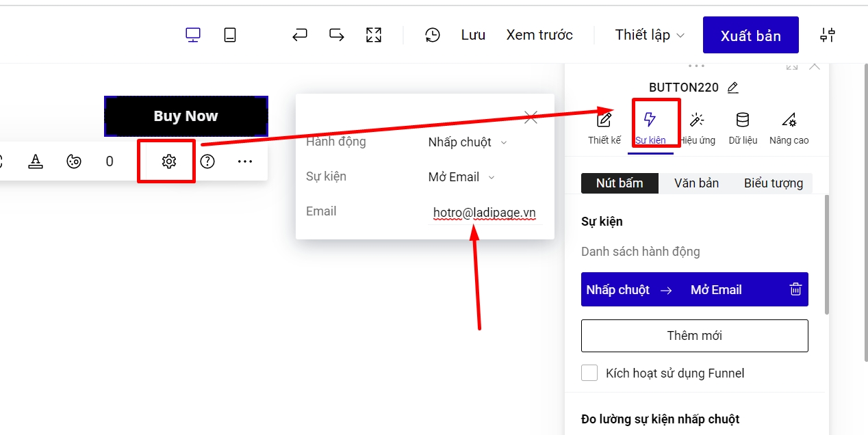Click the redo arrow icon
Viewport: 868px width, 435px height.
point(337,35)
